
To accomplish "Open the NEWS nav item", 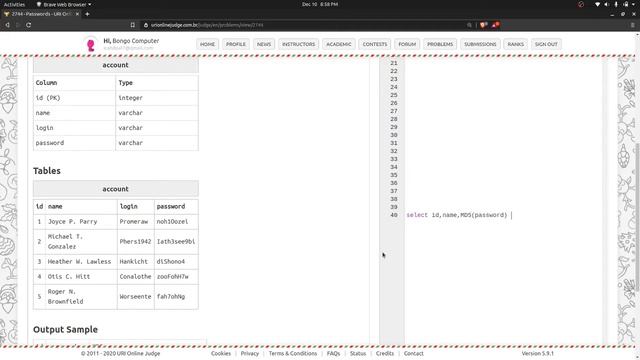I will tap(264, 44).
